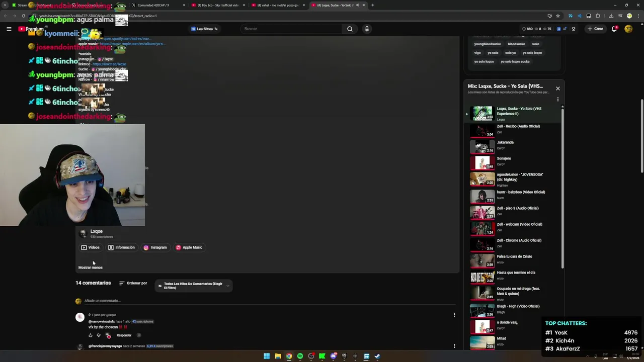Like the comment by narrowvisualsfx
The image size is (644, 362).
(x=91, y=335)
